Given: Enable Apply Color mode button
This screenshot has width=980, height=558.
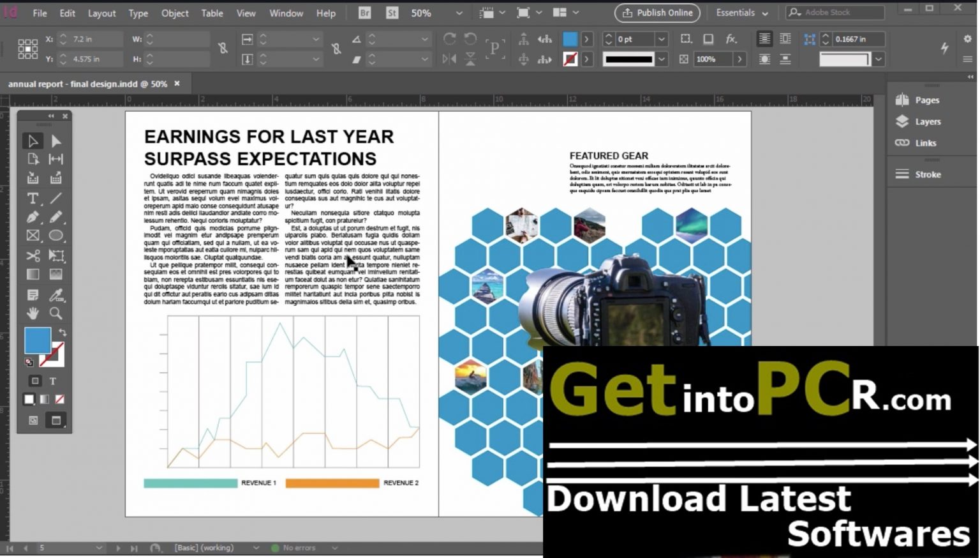Looking at the screenshot, I should pos(29,399).
